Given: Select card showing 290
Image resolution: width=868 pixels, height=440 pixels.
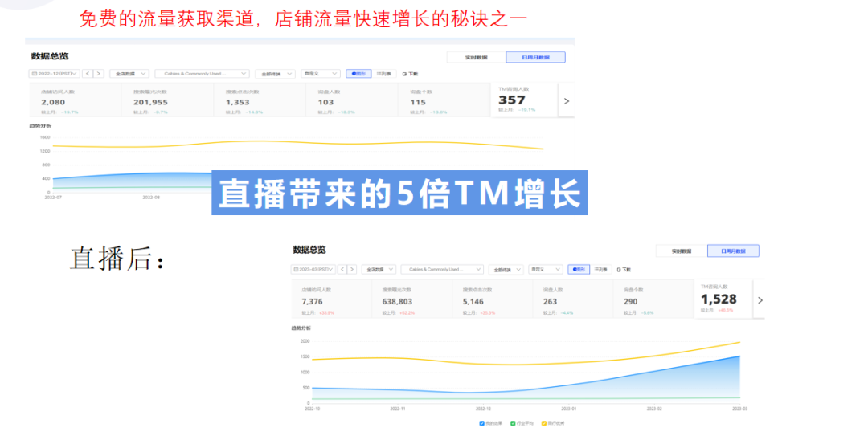Looking at the screenshot, I should point(653,300).
